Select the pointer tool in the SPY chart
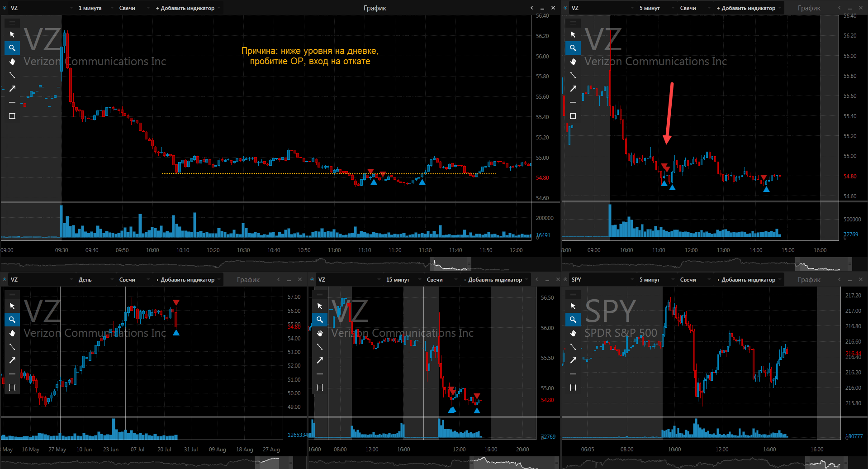The height and width of the screenshot is (469, 868). tap(573, 306)
